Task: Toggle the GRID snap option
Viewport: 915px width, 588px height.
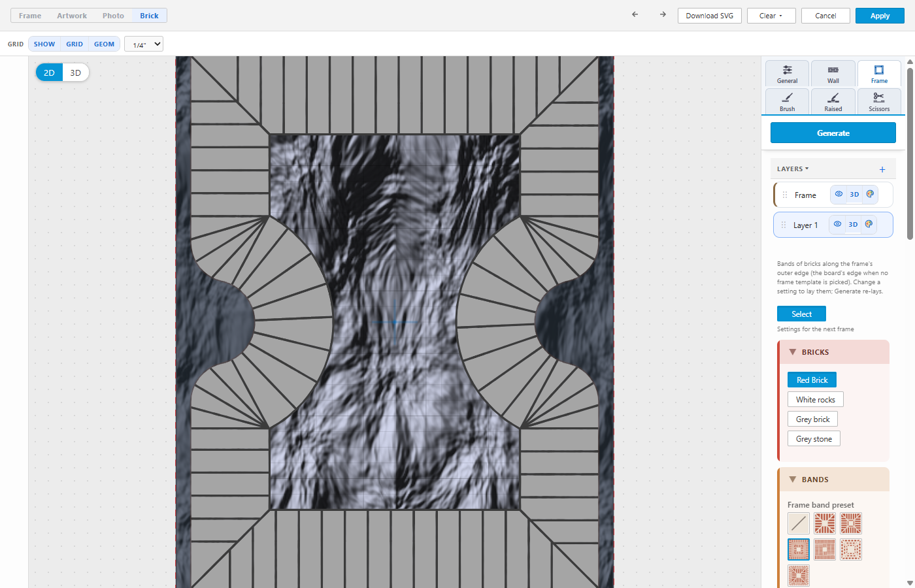Action: coord(75,44)
